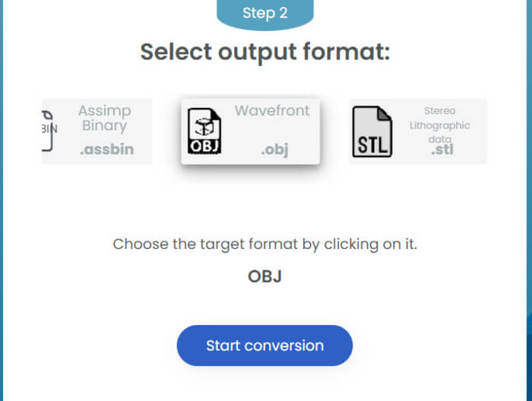The height and width of the screenshot is (401, 532).
Task: Click the Stereo Lithographic data title text
Action: coord(440,125)
